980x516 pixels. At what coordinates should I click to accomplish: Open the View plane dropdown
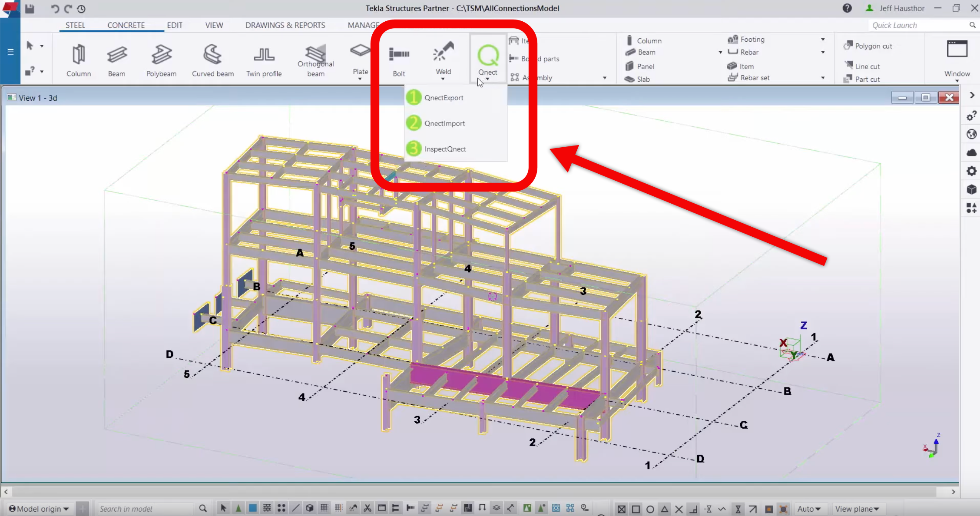coord(857,509)
